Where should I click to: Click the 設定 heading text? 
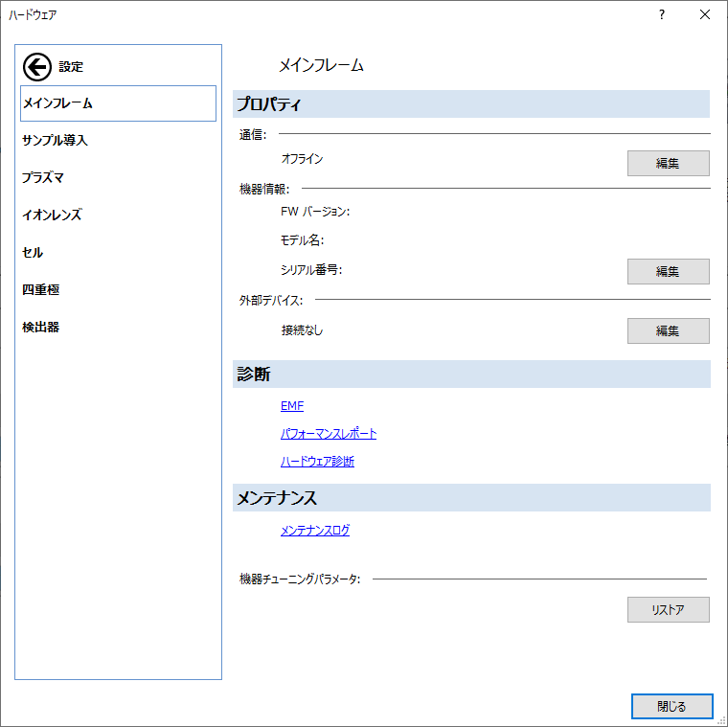(x=71, y=67)
